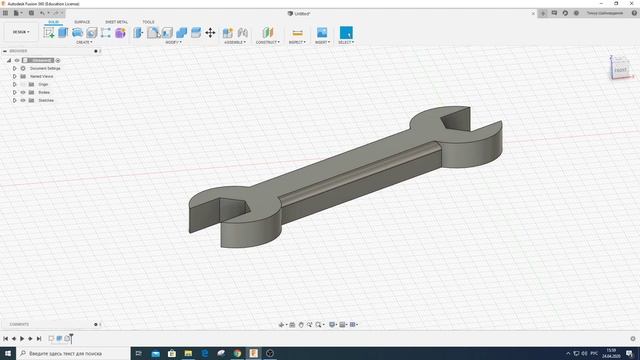The width and height of the screenshot is (640, 360).
Task: Expand the Sketches node
Action: [15, 100]
